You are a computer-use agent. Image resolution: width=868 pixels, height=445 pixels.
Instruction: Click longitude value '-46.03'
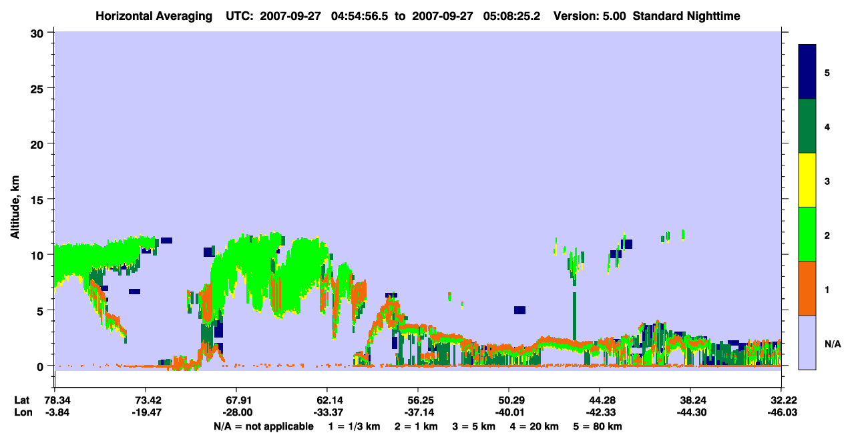(x=781, y=413)
